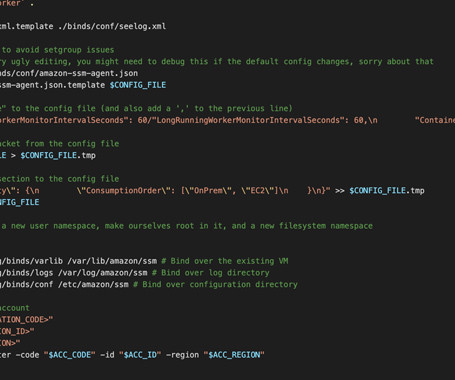The width and height of the screenshot is (455, 380).
Task: Click the $CONFIG_FILE.tmp redirect target
Action: click(x=58, y=155)
